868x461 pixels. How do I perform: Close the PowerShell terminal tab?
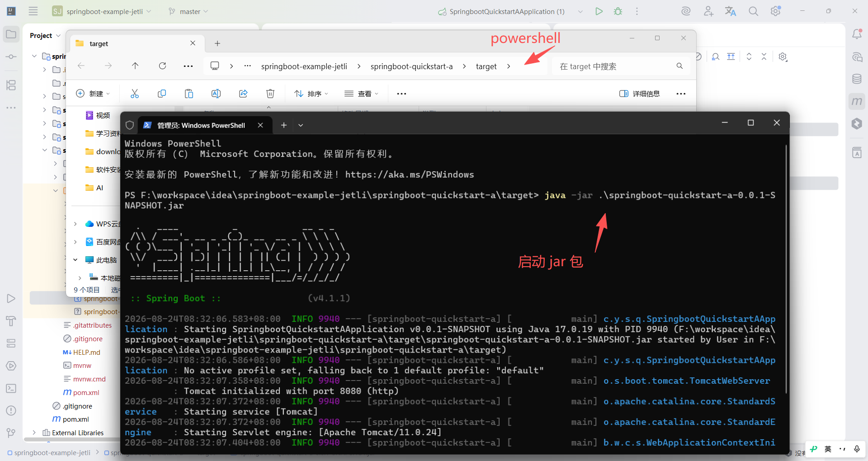tap(260, 125)
